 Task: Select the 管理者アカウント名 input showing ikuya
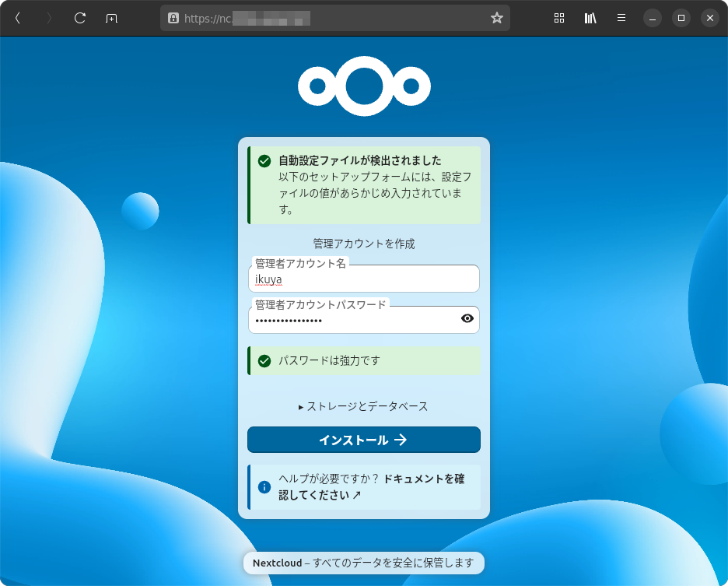(363, 279)
